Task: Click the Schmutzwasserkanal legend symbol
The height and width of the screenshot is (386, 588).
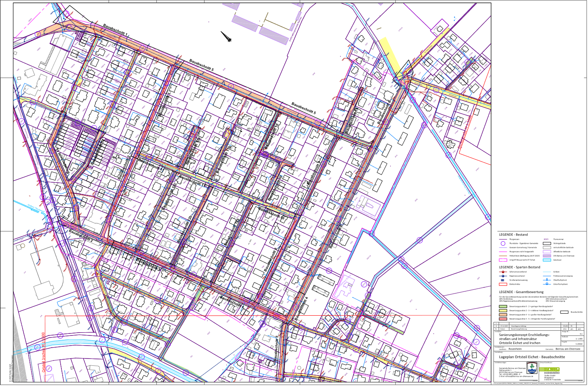Action: coord(503,272)
